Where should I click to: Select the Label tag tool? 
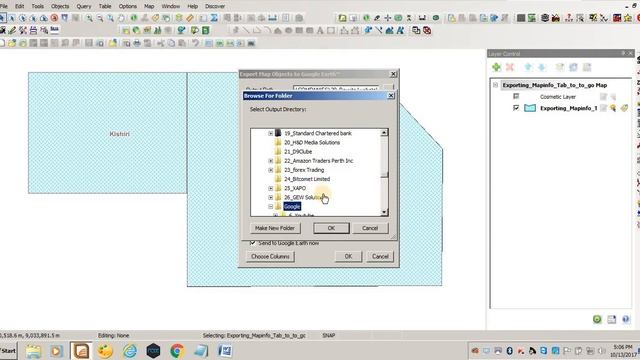pos(156,18)
